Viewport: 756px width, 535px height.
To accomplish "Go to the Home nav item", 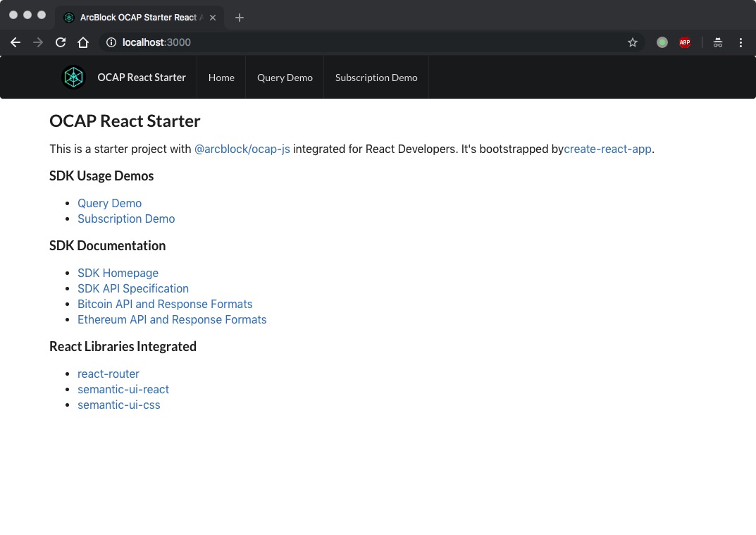I will pos(221,78).
